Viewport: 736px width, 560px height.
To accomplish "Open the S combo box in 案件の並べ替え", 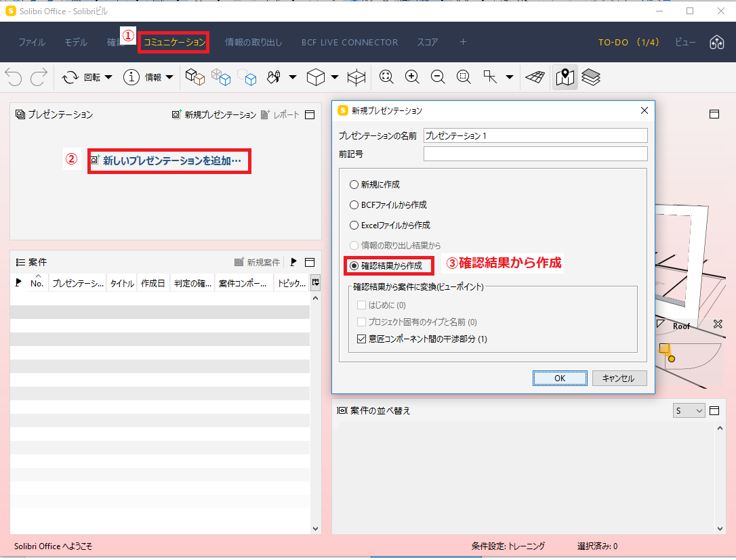I will click(689, 411).
